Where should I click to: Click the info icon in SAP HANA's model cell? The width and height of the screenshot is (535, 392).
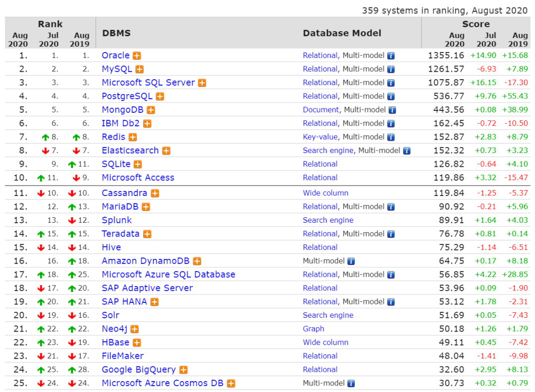(x=391, y=302)
